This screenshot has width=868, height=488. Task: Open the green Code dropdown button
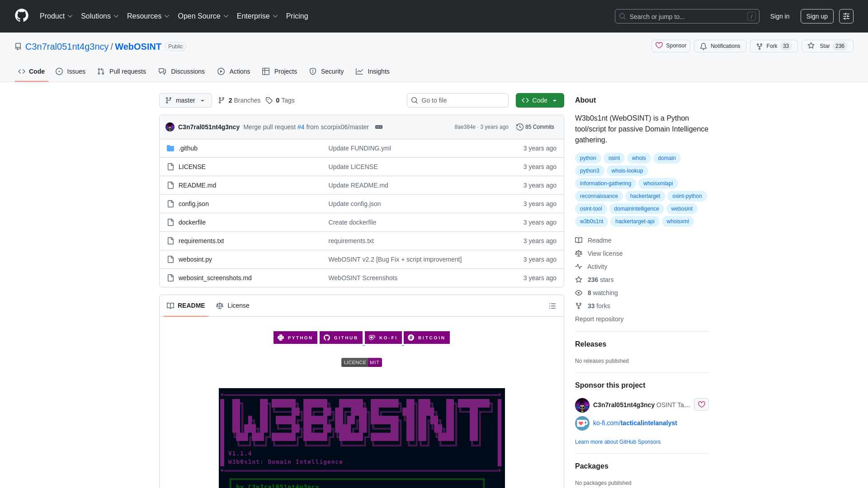(x=540, y=100)
